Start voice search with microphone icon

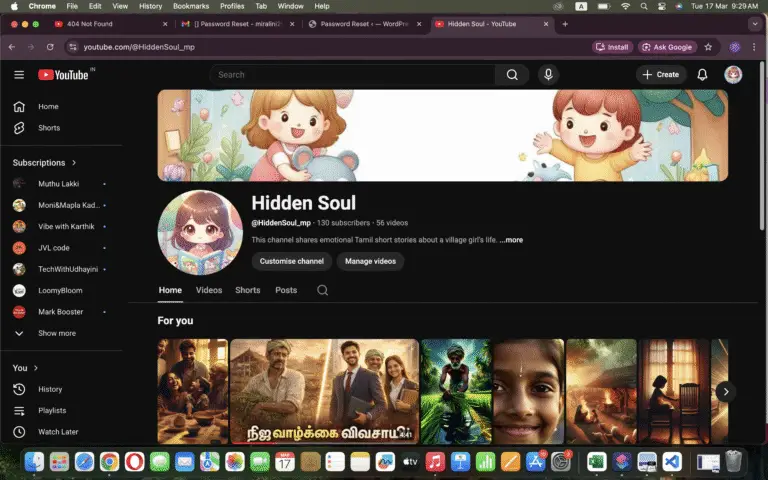[x=547, y=75]
